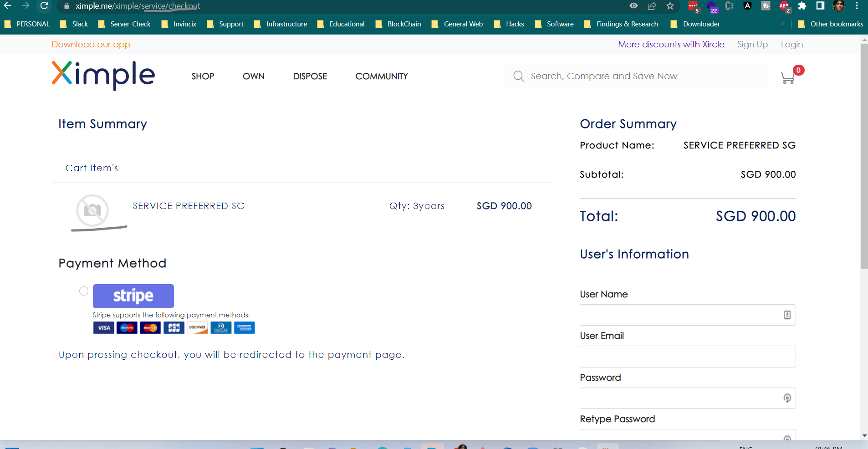Focus the User Name input field
Screen dimensions: 868x449
point(688,315)
